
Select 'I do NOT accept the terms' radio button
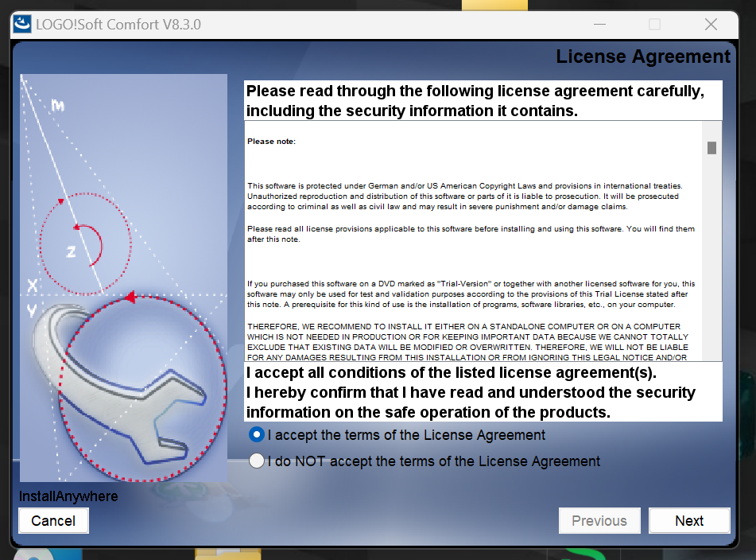[257, 461]
